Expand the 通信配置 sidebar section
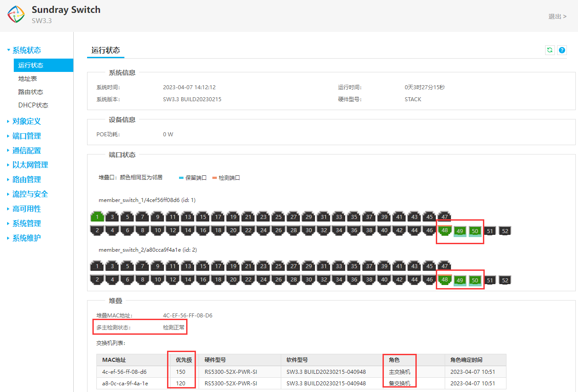 (27, 150)
